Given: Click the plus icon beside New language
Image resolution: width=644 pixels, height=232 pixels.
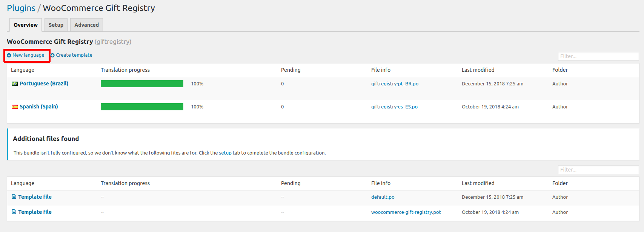Looking at the screenshot, I should point(9,55).
